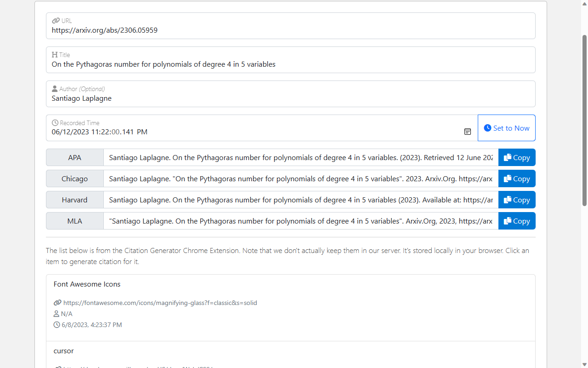Click the URL input field
The image size is (588, 368).
(290, 30)
